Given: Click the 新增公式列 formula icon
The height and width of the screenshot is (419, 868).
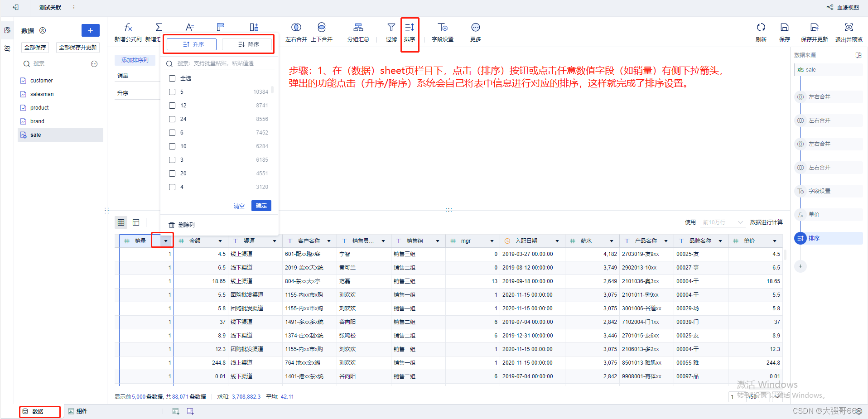Looking at the screenshot, I should click(128, 28).
